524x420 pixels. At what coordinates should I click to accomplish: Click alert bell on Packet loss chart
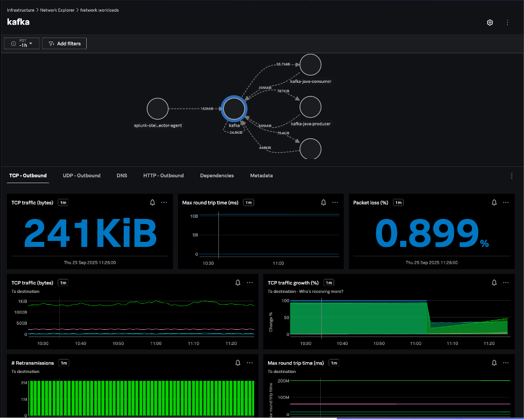tap(494, 203)
